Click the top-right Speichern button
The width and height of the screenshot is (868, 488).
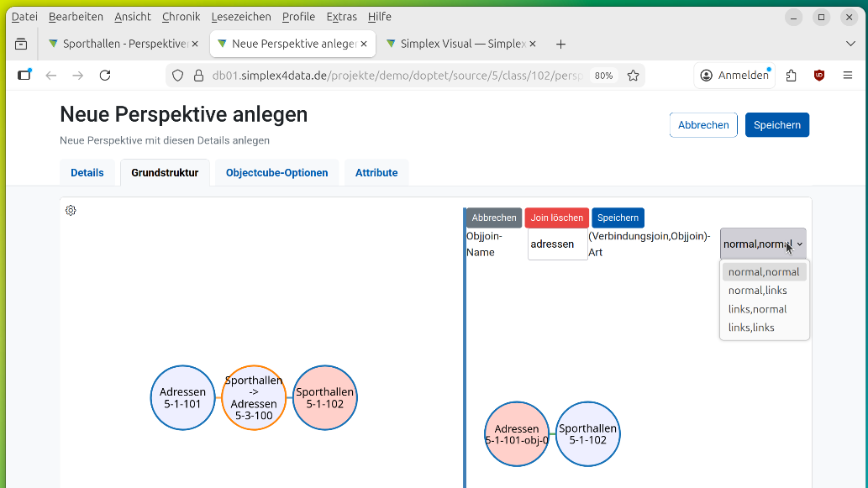coord(776,125)
